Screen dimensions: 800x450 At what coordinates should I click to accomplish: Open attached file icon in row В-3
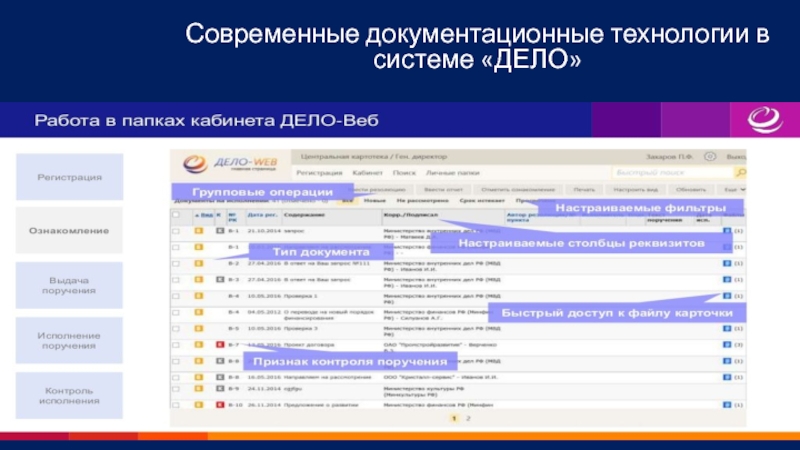click(727, 280)
